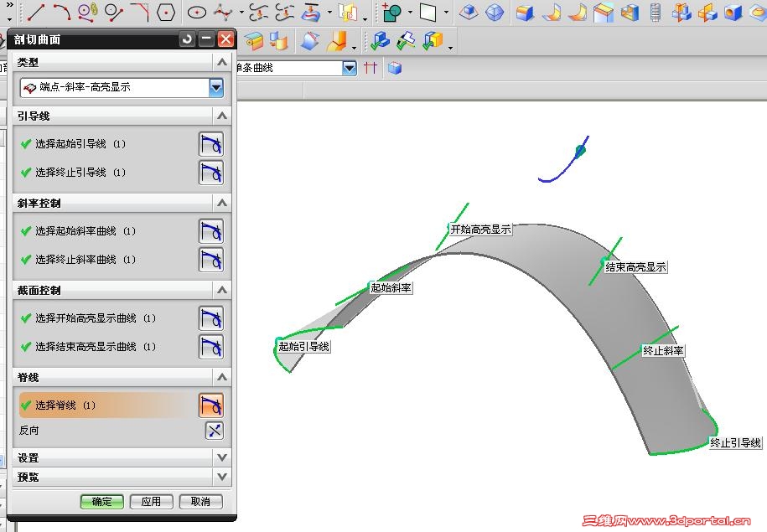Click 确定 to confirm the surface

[x=101, y=502]
